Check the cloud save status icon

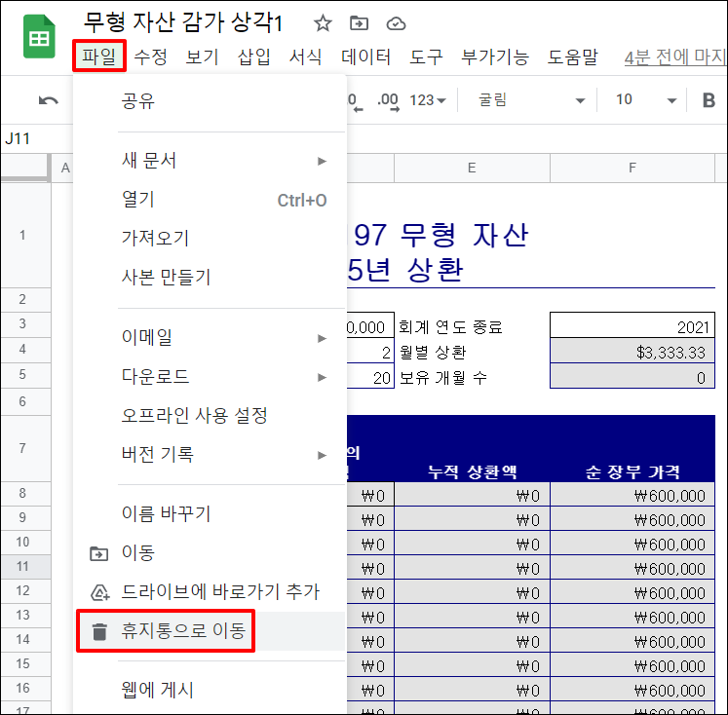396,23
